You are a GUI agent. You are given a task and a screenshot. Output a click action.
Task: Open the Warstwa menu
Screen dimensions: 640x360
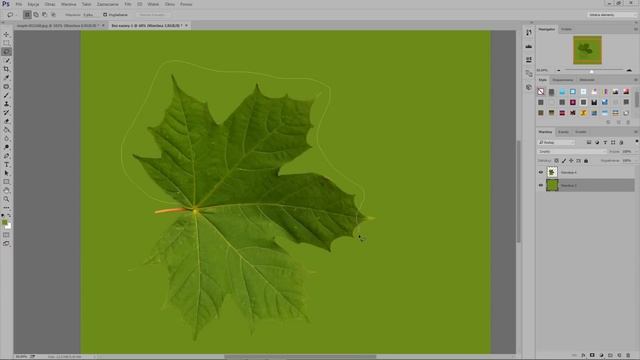tap(69, 4)
